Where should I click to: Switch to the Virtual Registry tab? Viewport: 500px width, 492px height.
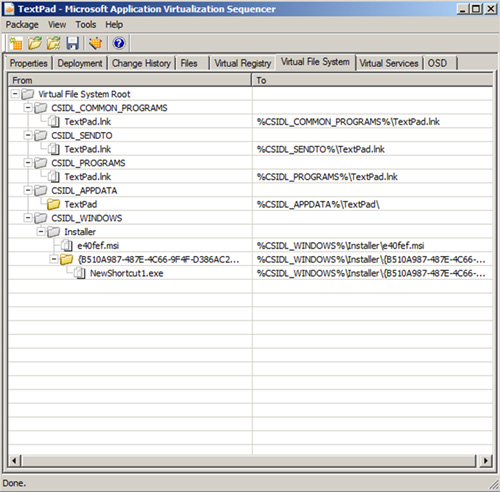point(243,63)
